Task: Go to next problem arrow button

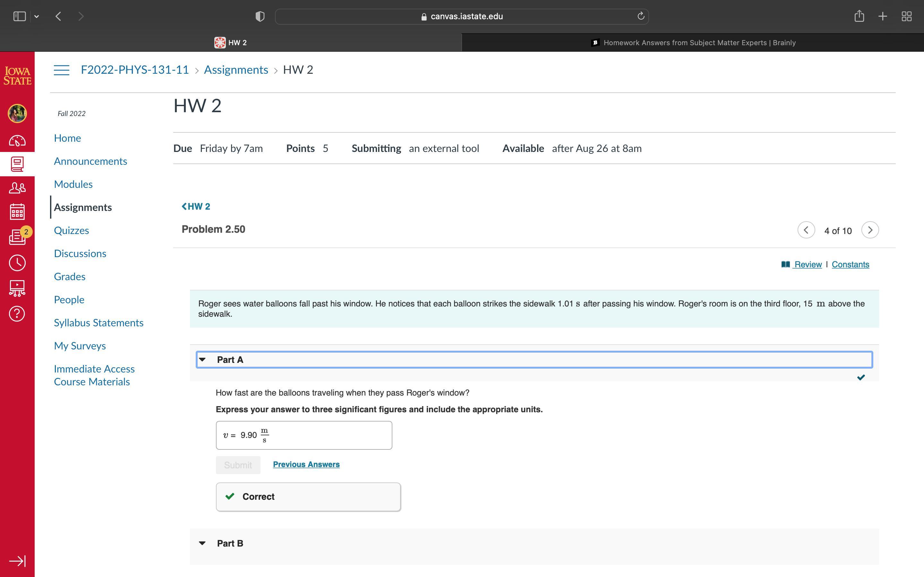Action: coord(870,230)
